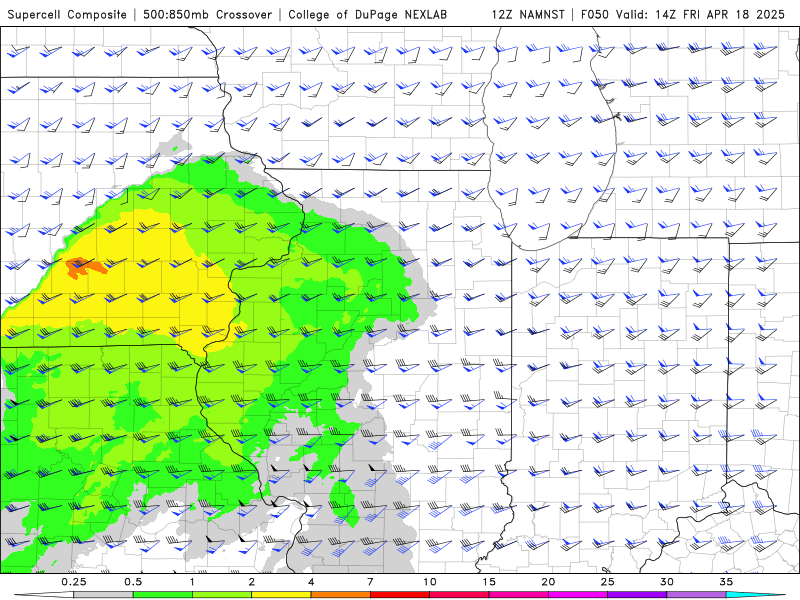Click the lime legend swatch between 1 and 2
Viewport: 800px width, 600px height.
tap(222, 595)
